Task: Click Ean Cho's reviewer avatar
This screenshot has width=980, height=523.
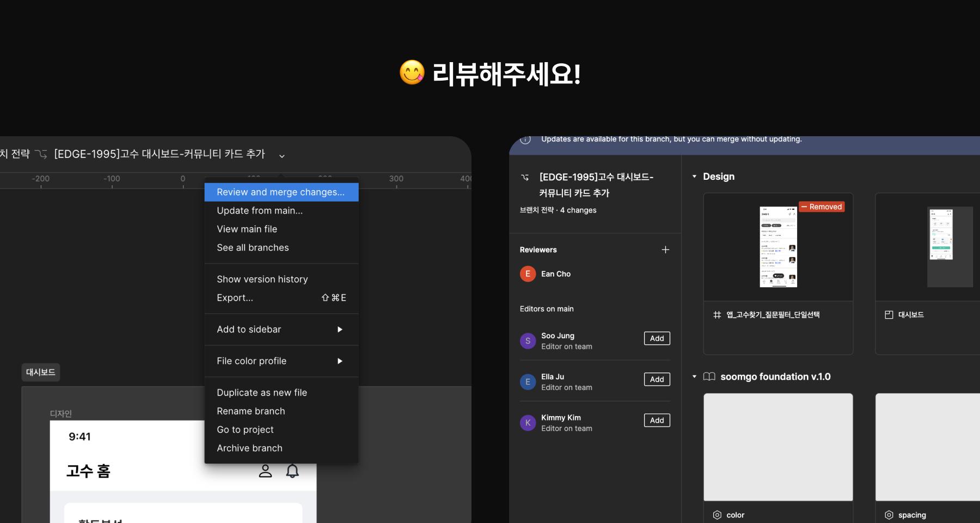Action: tap(528, 274)
